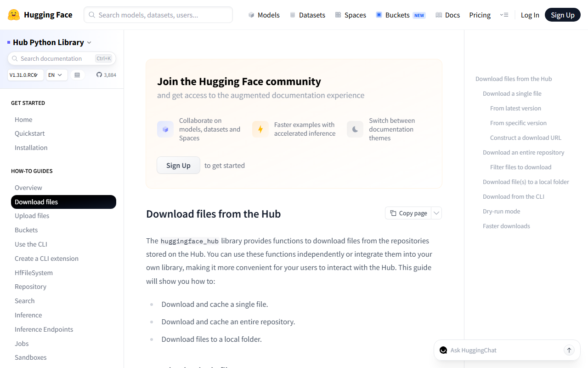588x368 pixels.
Task: Click the main Download files from the Hub heading
Action: (x=213, y=214)
